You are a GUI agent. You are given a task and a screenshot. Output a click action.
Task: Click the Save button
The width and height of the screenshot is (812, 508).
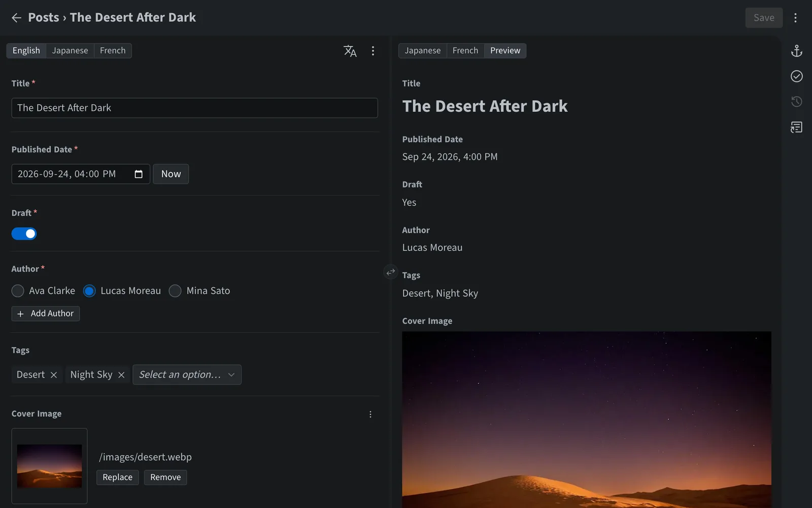(x=764, y=18)
